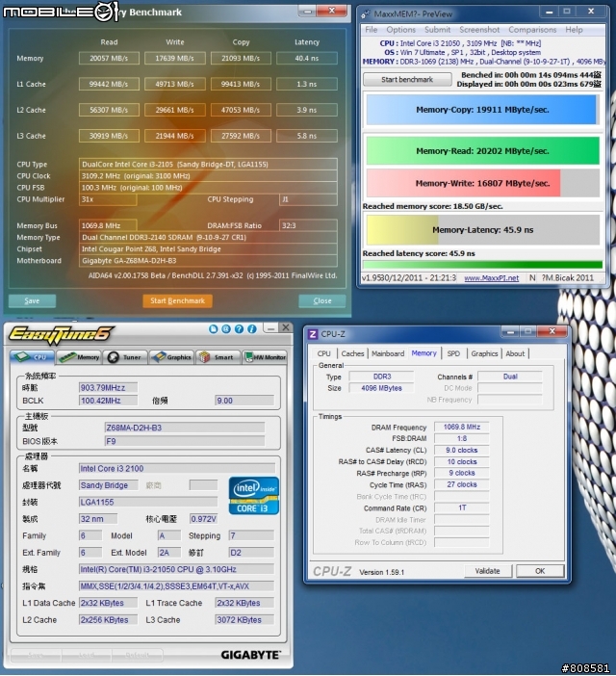Open the About tab in CPU-Z

(x=515, y=353)
